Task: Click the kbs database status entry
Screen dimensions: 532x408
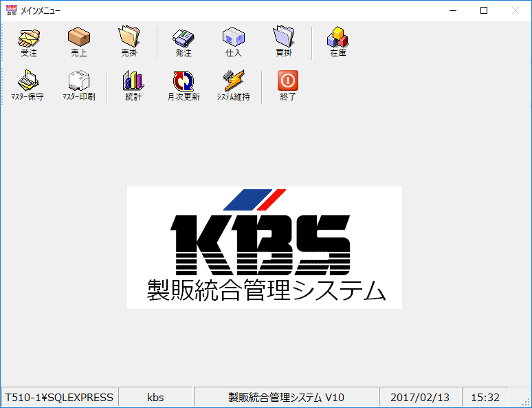Action: coord(156,397)
